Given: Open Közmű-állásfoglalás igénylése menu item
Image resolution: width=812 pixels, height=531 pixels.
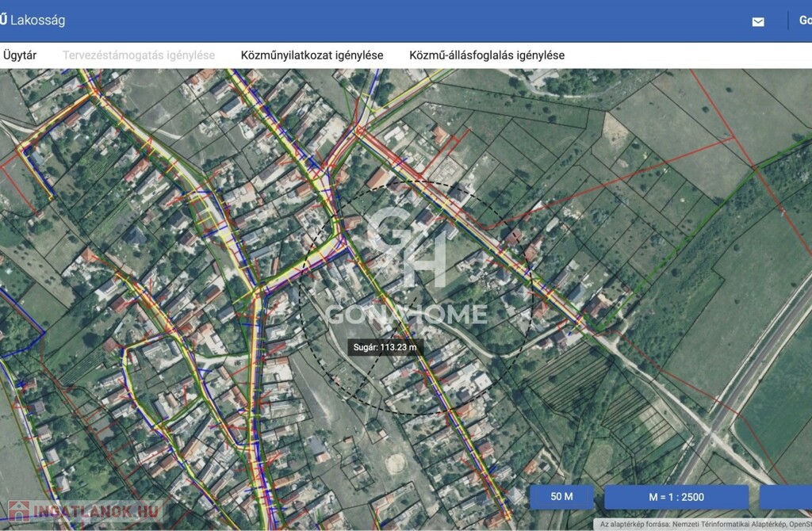Looking at the screenshot, I should pyautogui.click(x=487, y=55).
